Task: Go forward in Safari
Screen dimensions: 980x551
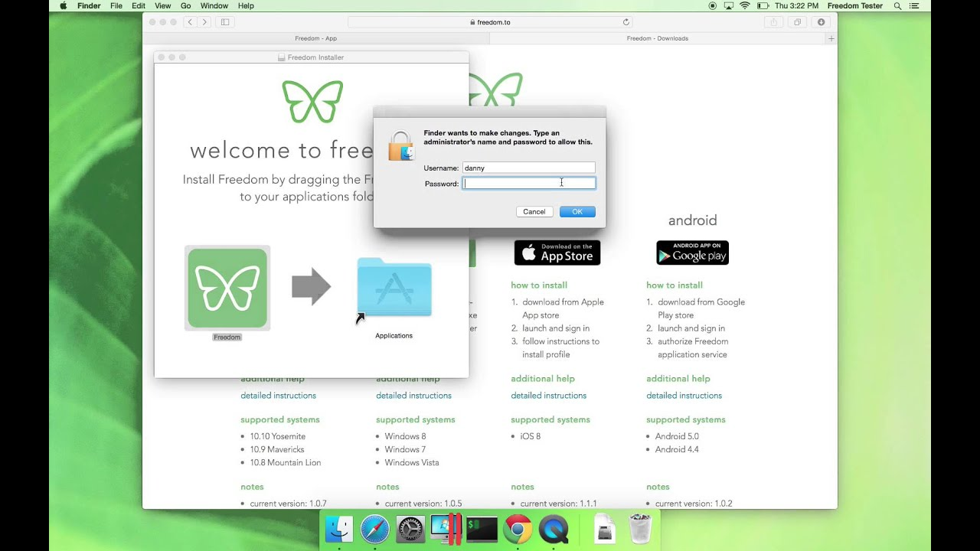Action: pos(204,22)
